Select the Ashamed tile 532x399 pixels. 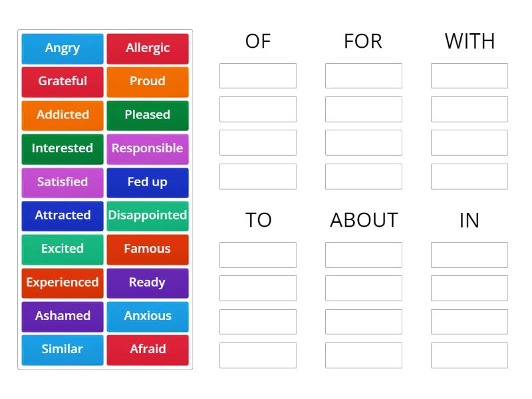(x=62, y=316)
